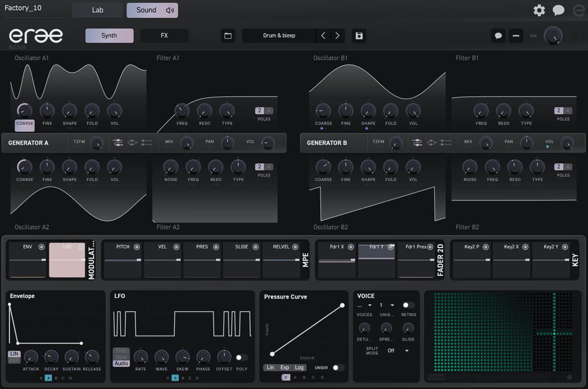Screen dimensions: 588x389
Task: Select envelope slot B
Action: pyautogui.click(x=56, y=378)
